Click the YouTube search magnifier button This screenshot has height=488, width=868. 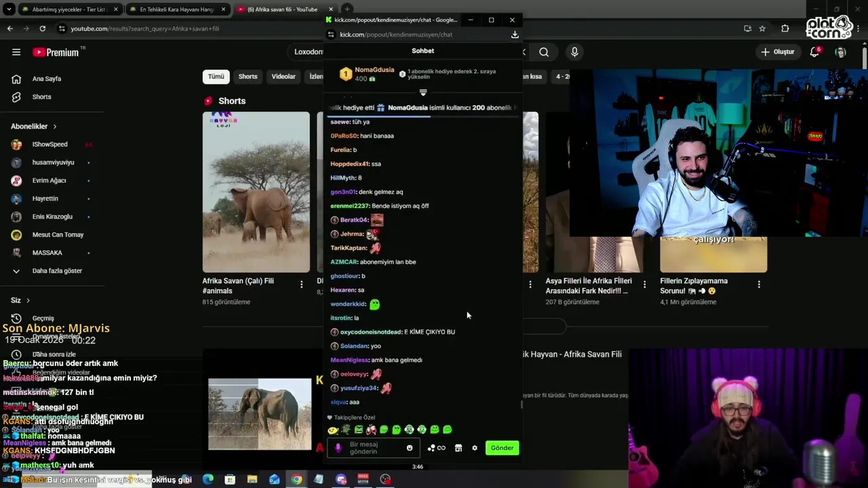click(x=544, y=52)
